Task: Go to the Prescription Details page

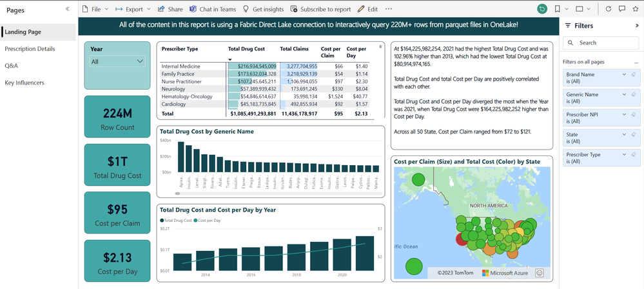Action: tap(30, 49)
